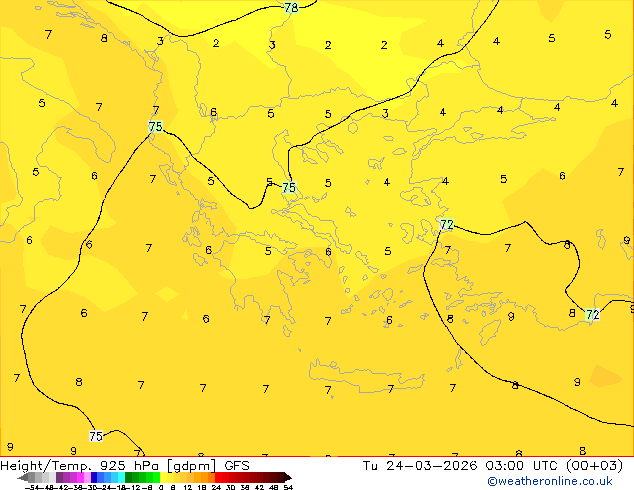Click the 24 value on the legend scale
Screen dimensions: 634x490
[x=216, y=487]
